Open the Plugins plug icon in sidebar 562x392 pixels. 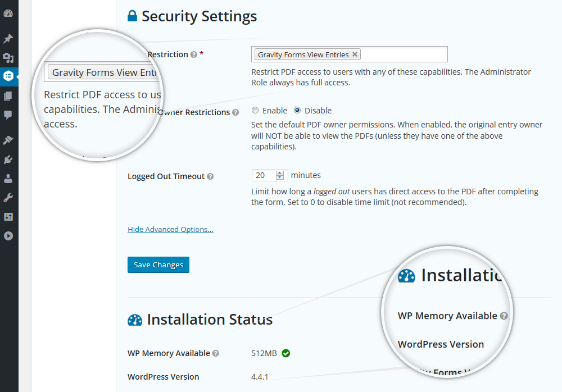pyautogui.click(x=8, y=159)
